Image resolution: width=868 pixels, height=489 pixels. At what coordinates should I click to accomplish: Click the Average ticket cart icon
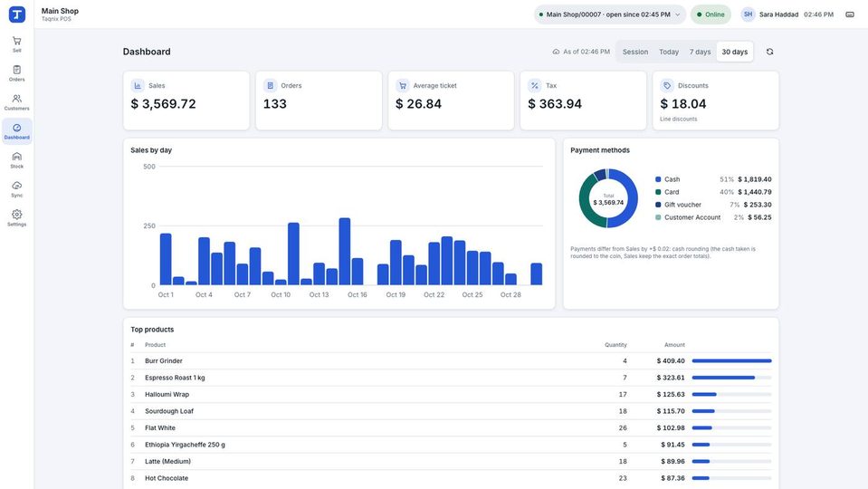click(403, 85)
